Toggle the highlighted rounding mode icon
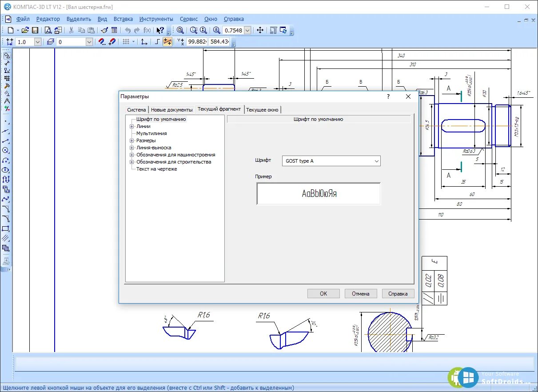The image size is (538, 392). [167, 42]
